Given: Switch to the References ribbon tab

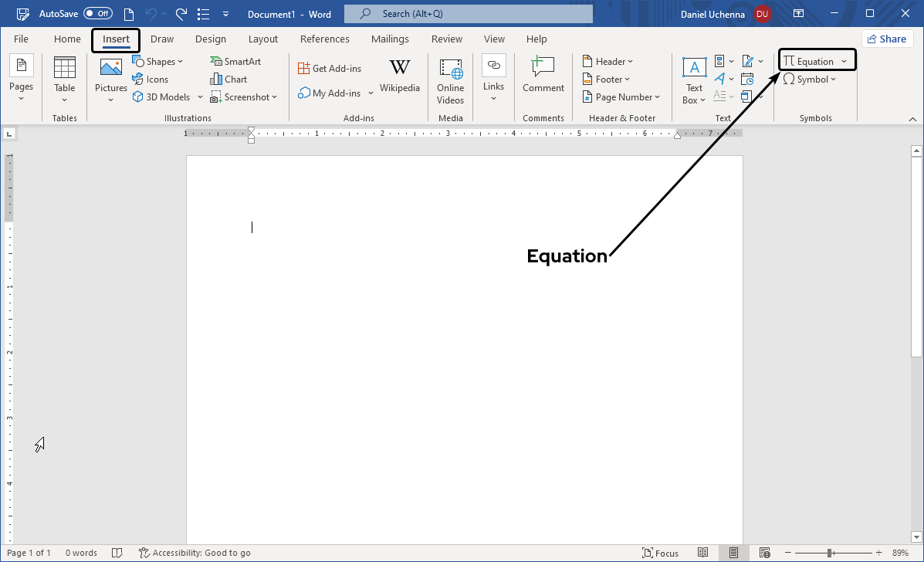Looking at the screenshot, I should tap(325, 39).
